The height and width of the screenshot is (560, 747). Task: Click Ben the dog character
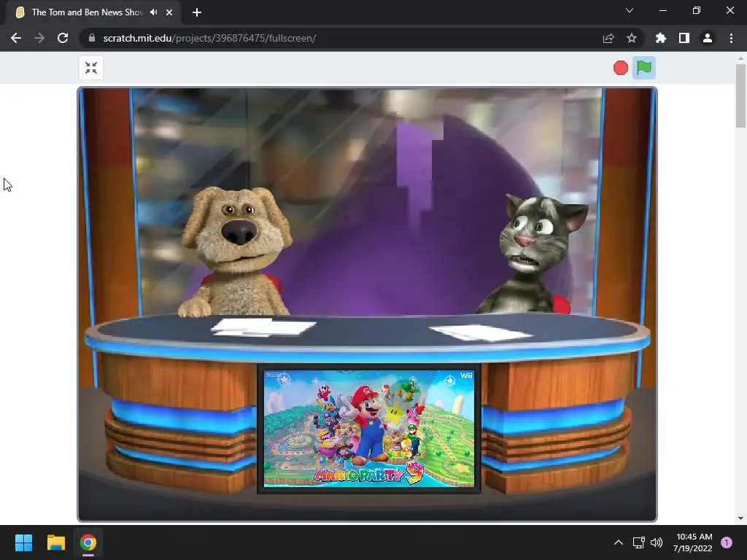pyautogui.click(x=236, y=251)
